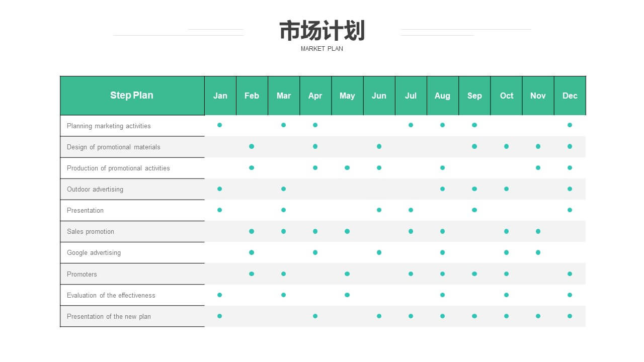Select the Sales promotion row label
Image resolution: width=644 pixels, height=362 pixels.
pyautogui.click(x=91, y=231)
